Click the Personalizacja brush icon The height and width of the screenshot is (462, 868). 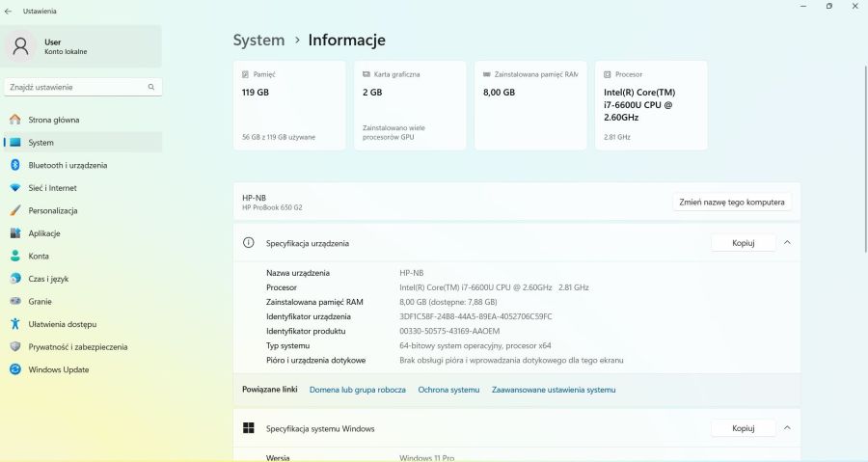[15, 210]
